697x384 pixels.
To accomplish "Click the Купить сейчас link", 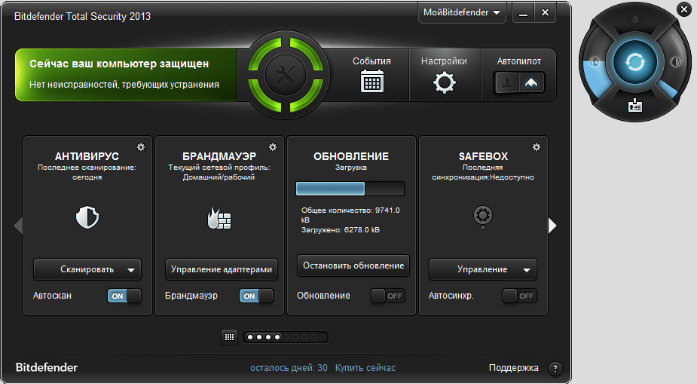I will tap(365, 368).
